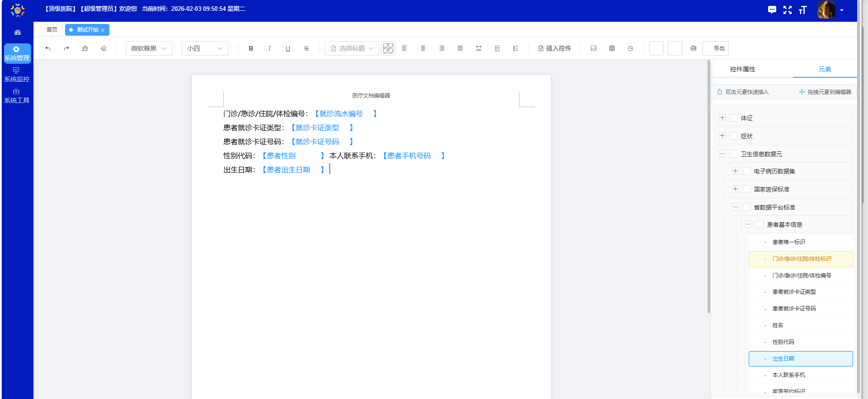The width and height of the screenshot is (868, 399).
Task: Switch to the 控件属性 tab
Action: click(742, 69)
